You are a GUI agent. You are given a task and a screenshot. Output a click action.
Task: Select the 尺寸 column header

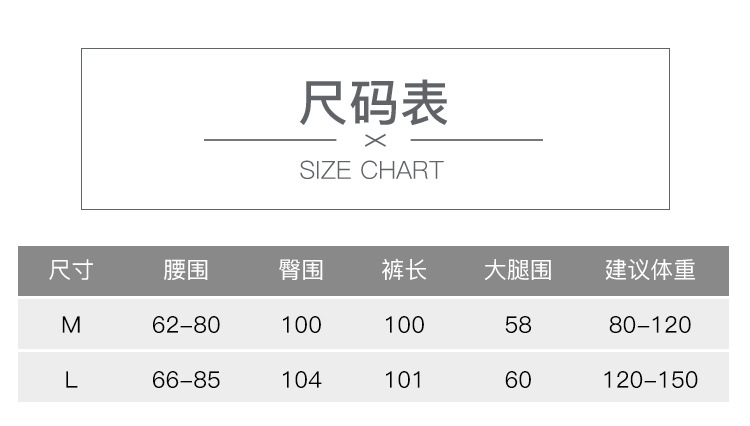pos(71,270)
